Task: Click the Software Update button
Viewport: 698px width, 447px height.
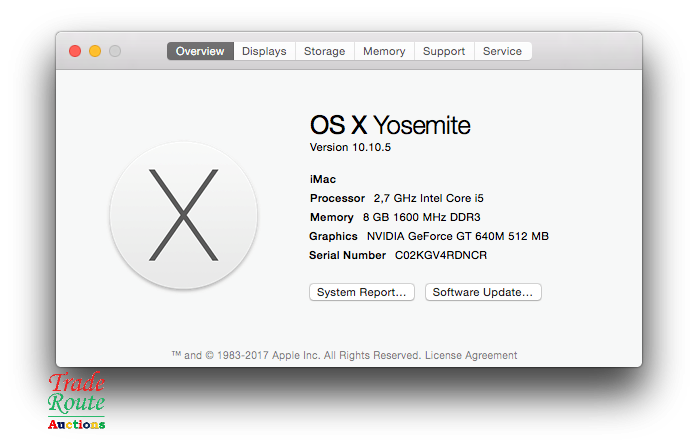Action: pos(483,292)
